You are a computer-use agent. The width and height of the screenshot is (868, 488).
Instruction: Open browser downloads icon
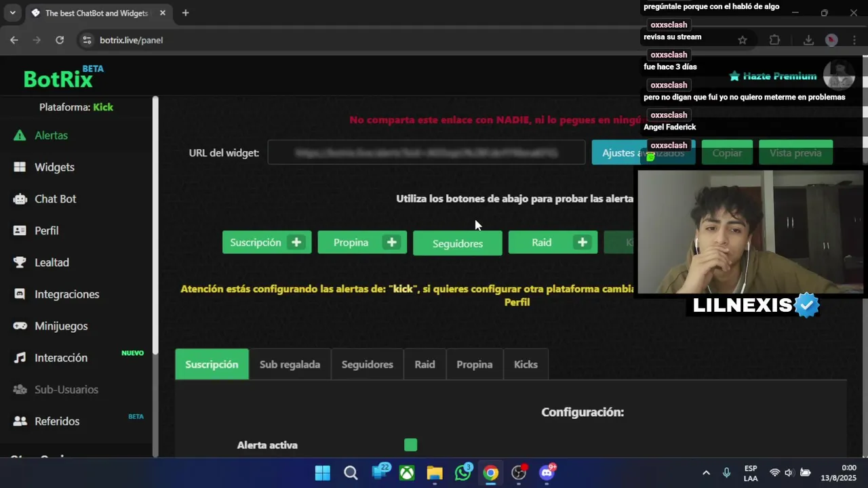point(808,40)
